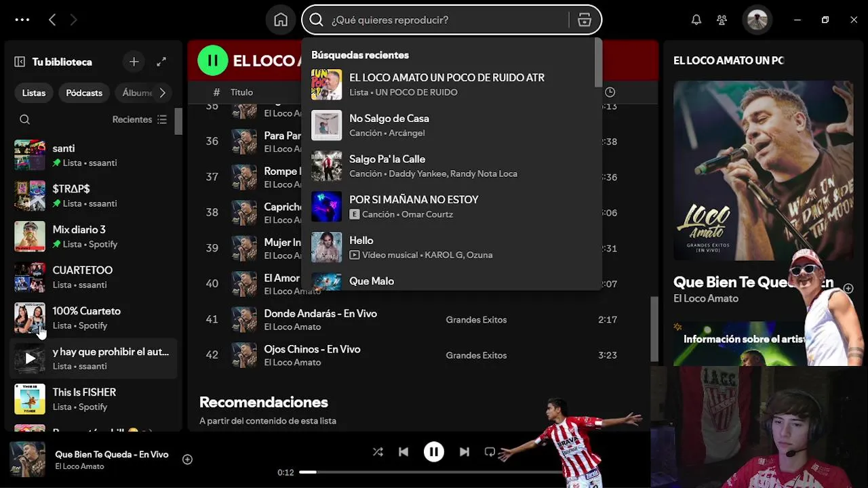Minimize the Spotify window
The height and width of the screenshot is (488, 868).
tap(797, 20)
